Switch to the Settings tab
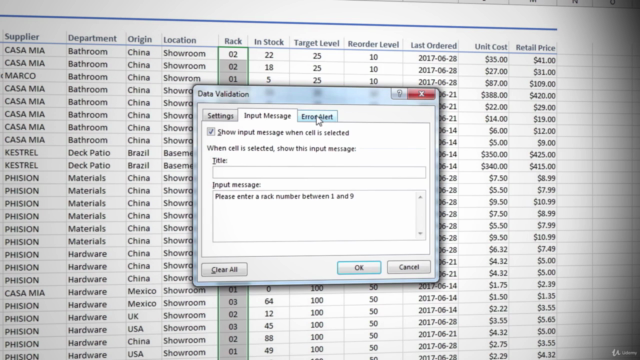 pyautogui.click(x=220, y=116)
